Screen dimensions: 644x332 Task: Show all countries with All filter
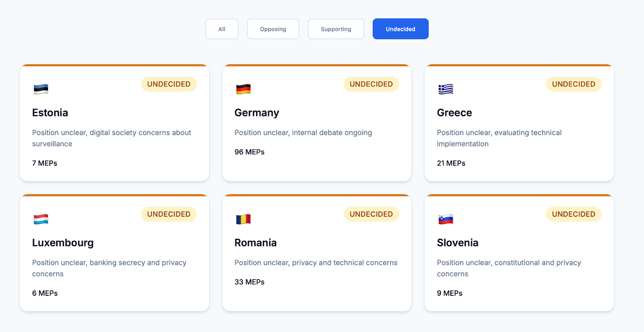(x=222, y=29)
